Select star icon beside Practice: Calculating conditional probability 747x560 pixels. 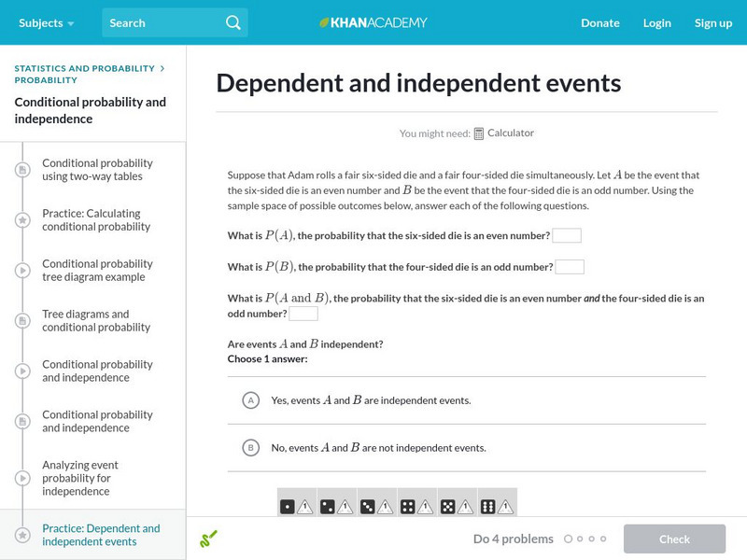point(22,220)
